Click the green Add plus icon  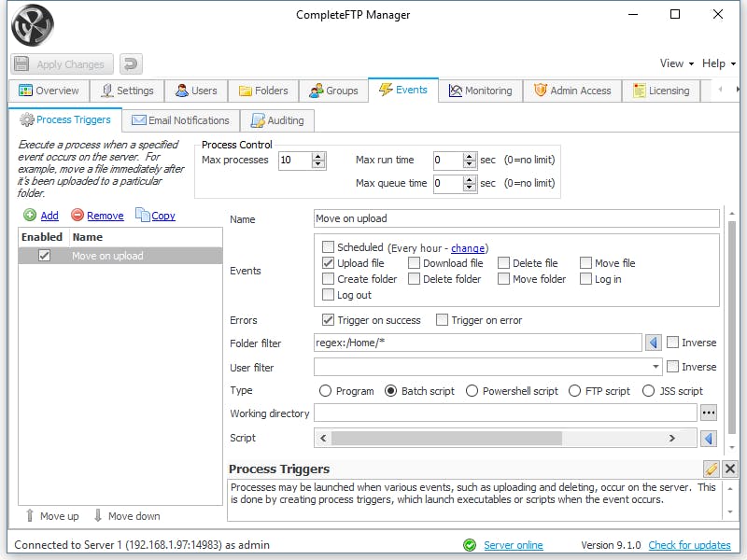click(30, 216)
